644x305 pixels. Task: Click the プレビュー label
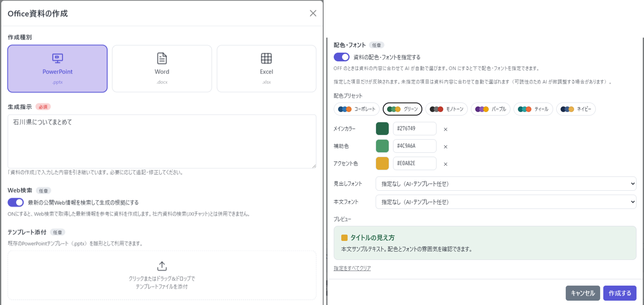[x=342, y=219]
